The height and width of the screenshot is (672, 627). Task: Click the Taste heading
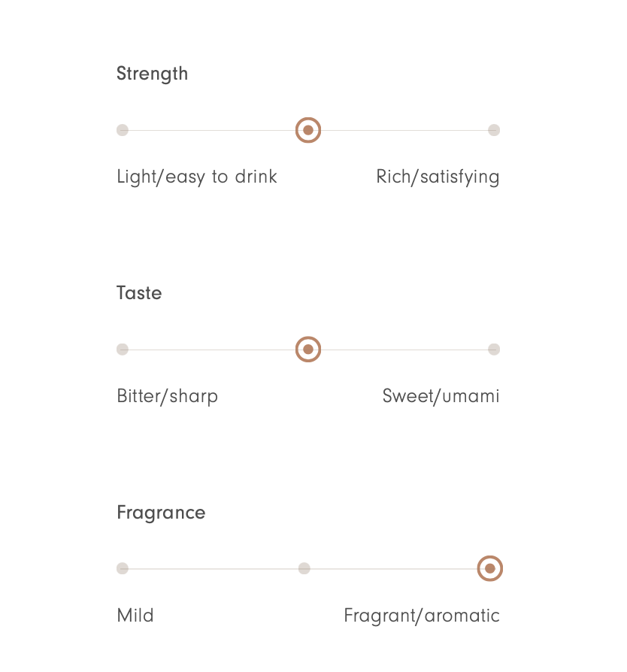[139, 293]
